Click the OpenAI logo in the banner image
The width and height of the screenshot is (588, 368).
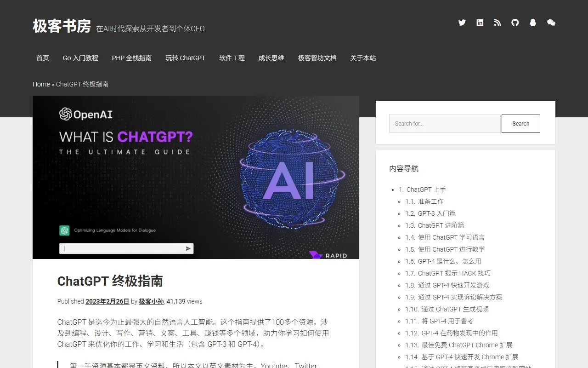85,115
